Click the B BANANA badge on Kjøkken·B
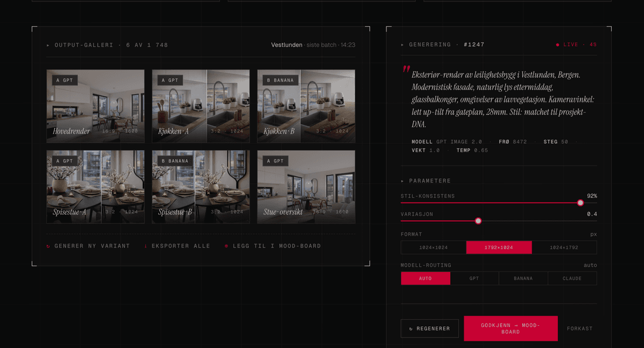Image resolution: width=644 pixels, height=348 pixels. coord(280,81)
